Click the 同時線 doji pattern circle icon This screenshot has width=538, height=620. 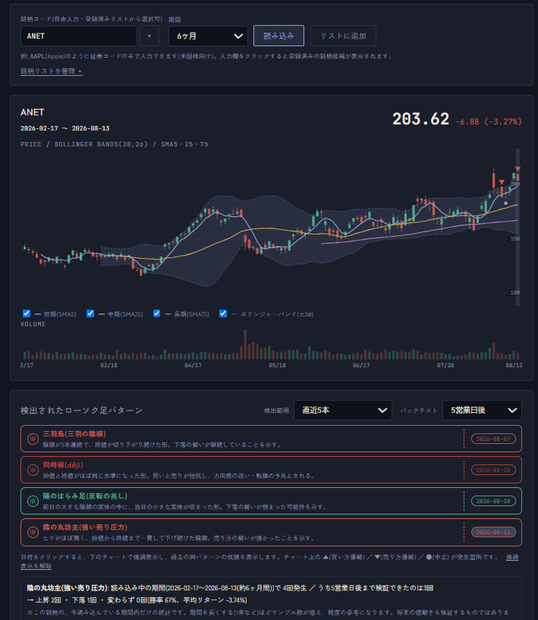click(x=33, y=470)
